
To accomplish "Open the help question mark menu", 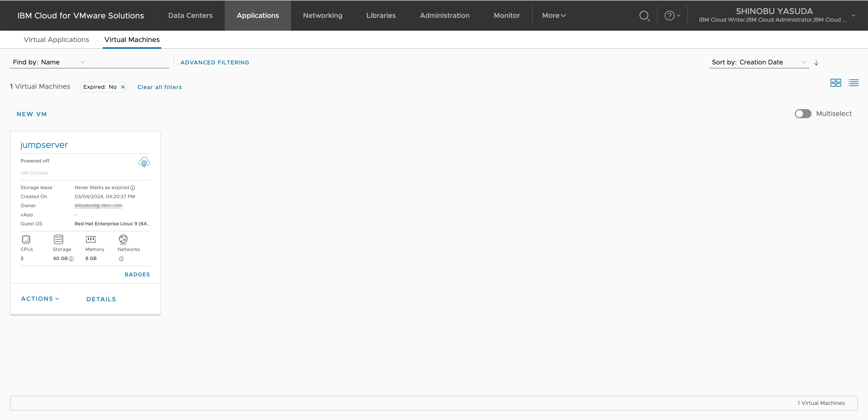I will 672,16.
